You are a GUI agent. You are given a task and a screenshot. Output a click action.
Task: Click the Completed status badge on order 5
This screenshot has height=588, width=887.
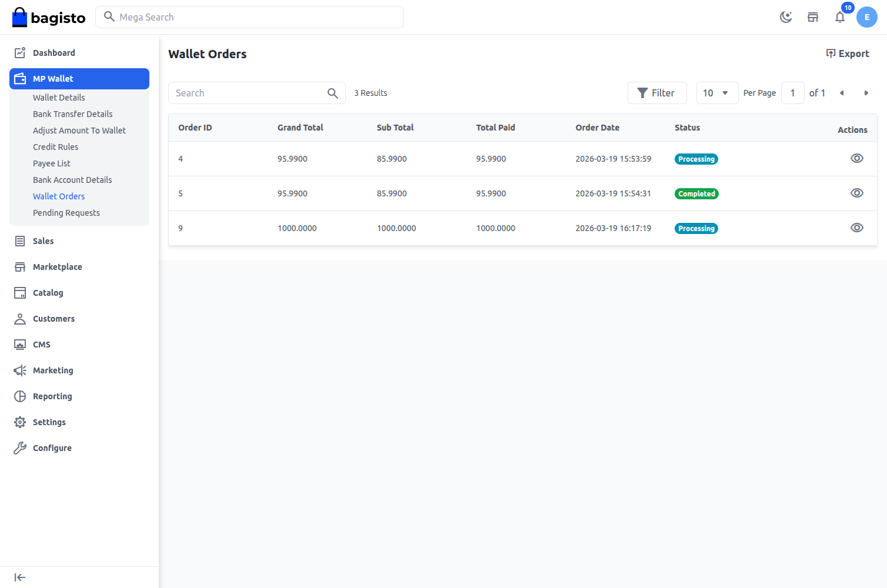tap(696, 193)
